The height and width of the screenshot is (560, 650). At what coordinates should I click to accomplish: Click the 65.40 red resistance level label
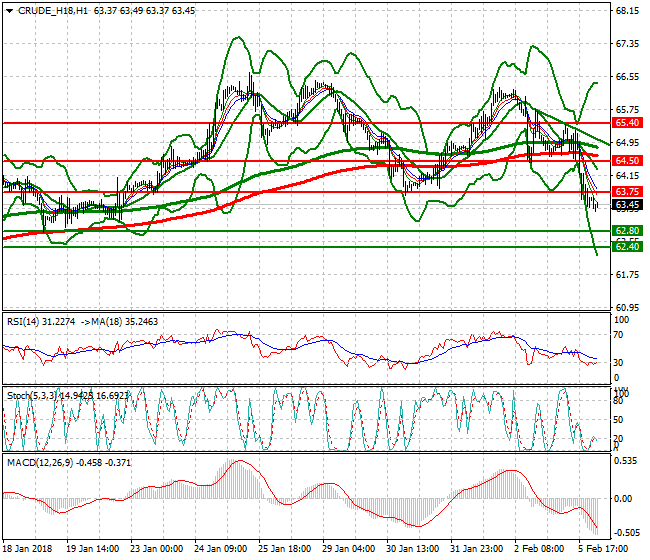pos(627,123)
